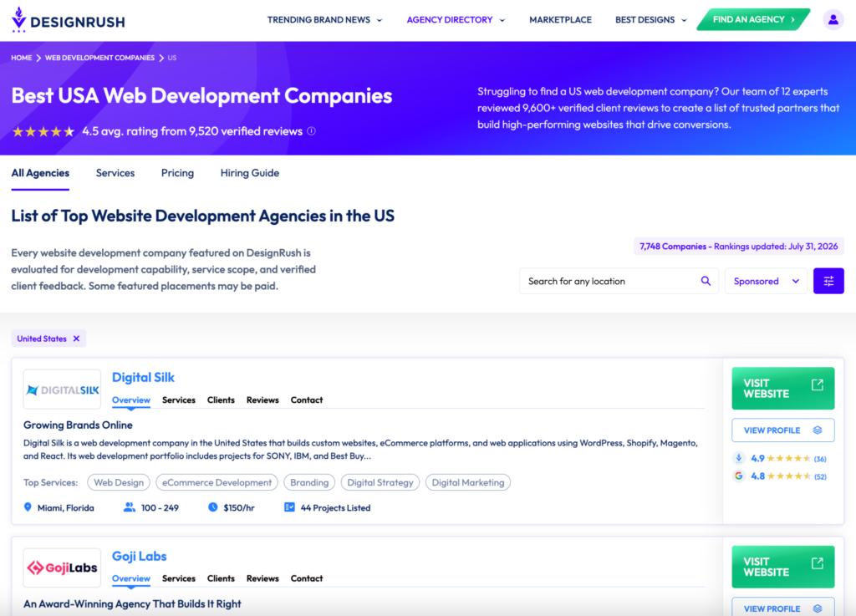Click Digital Silk '(52)' Google reviews count
The width and height of the screenshot is (856, 616).
tap(820, 476)
